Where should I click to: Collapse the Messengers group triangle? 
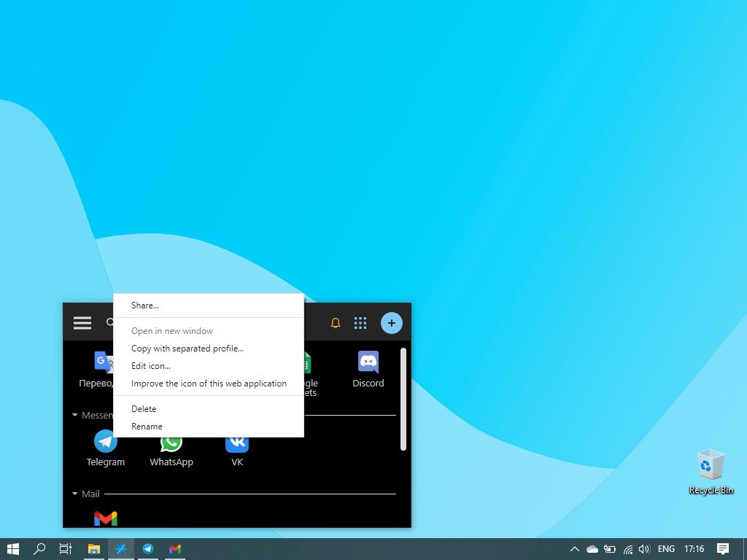pos(75,415)
